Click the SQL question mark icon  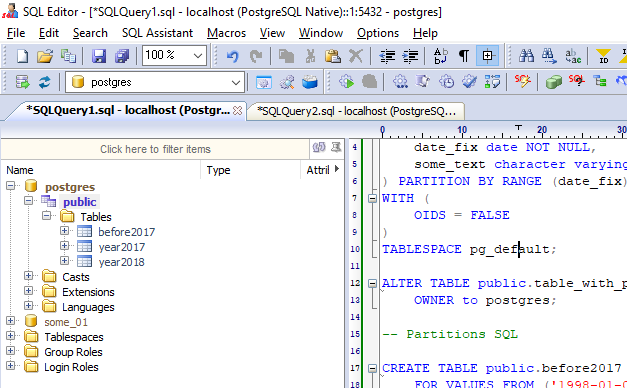pos(577,82)
